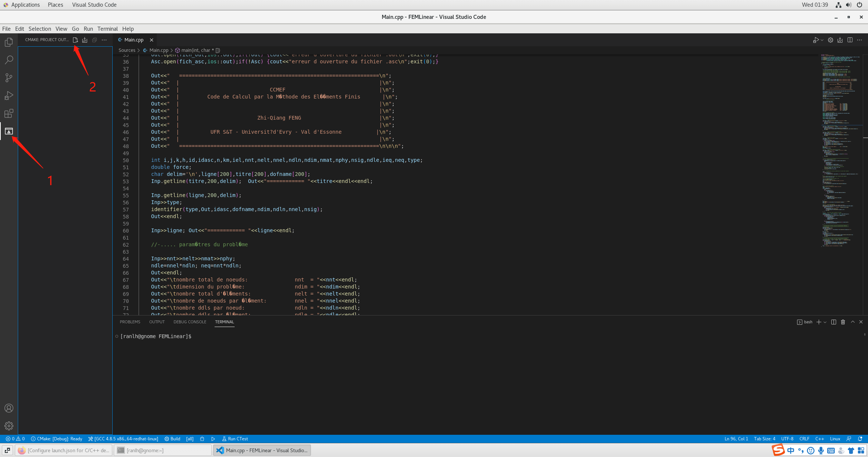Viewport: 868px width, 457px height.
Task: Collapse all in CMake project outline
Action: point(95,40)
